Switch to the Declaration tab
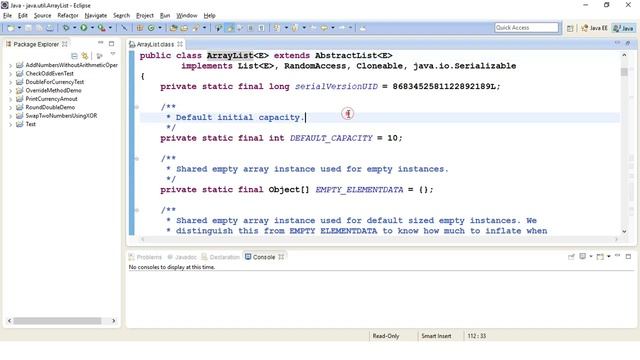 coord(221,257)
